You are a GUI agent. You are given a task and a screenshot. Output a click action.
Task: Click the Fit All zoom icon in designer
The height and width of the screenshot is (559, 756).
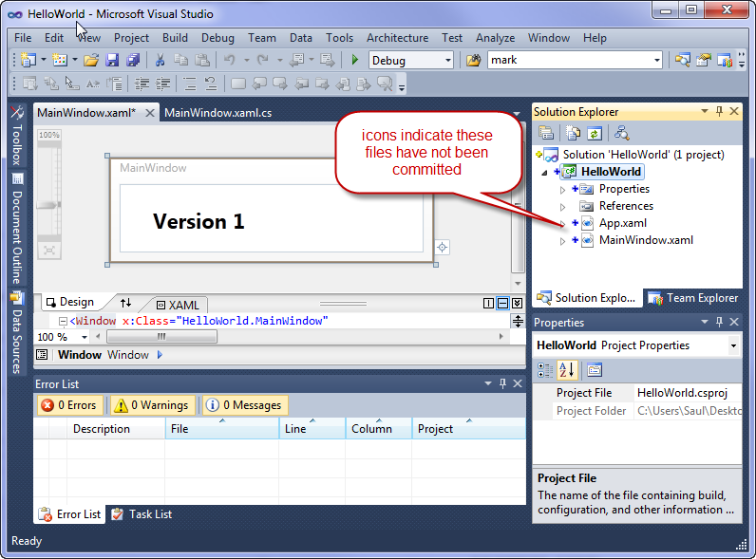[x=49, y=251]
